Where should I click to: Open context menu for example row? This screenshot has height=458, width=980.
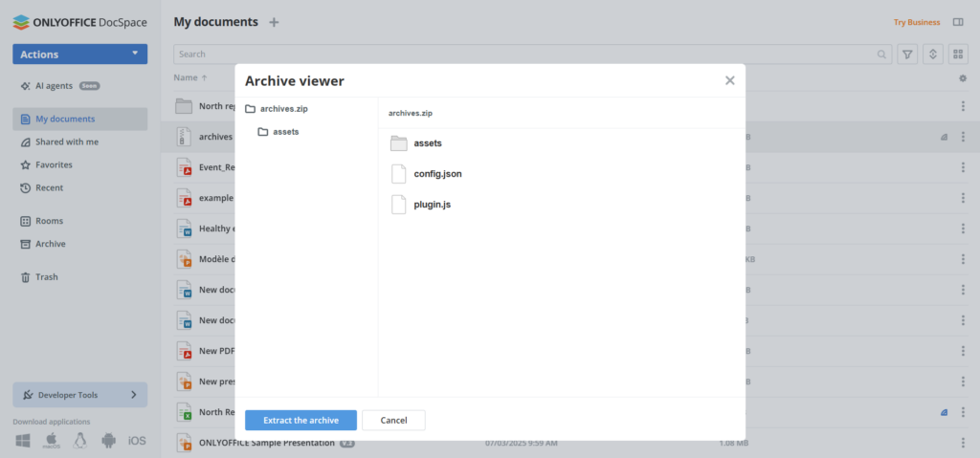[963, 198]
